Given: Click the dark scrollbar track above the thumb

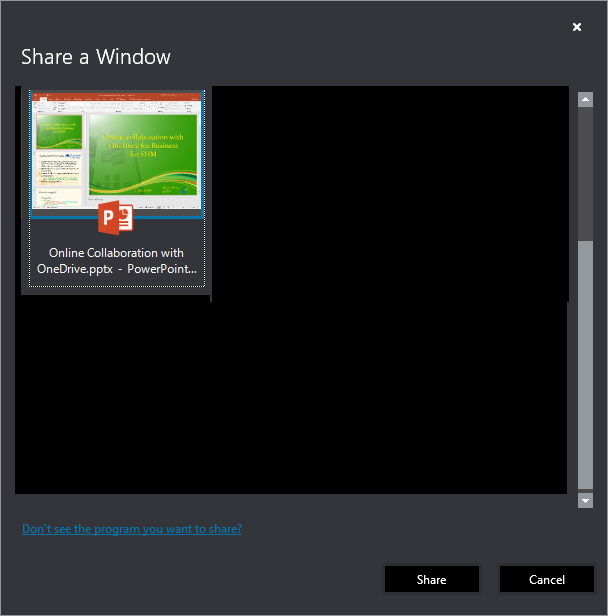Looking at the screenshot, I should [x=585, y=170].
